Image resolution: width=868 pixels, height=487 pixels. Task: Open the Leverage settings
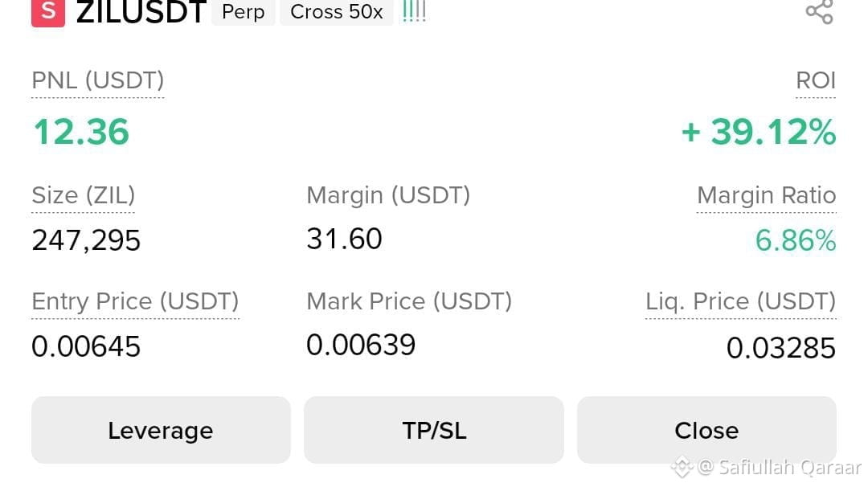click(x=161, y=430)
